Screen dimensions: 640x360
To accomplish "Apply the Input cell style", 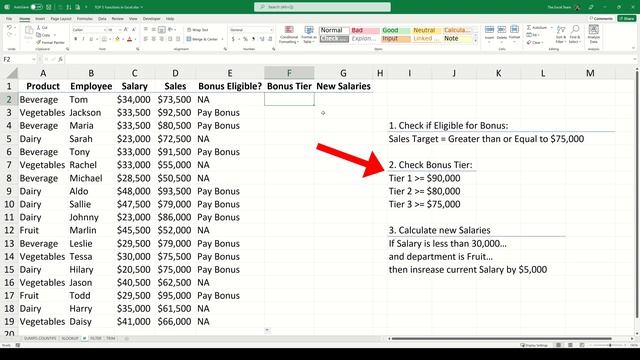I will (x=396, y=38).
